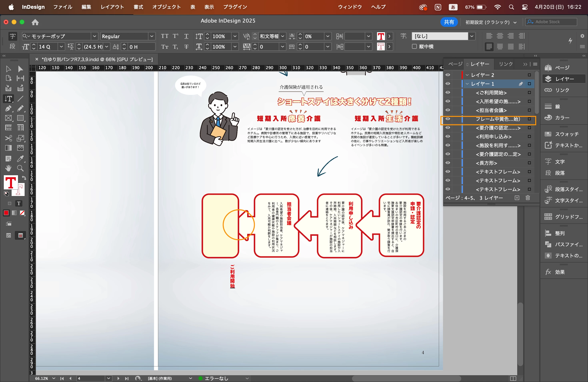Image resolution: width=588 pixels, height=382 pixels.
Task: Open the 初期設定 workspace dropdown
Action: point(491,22)
